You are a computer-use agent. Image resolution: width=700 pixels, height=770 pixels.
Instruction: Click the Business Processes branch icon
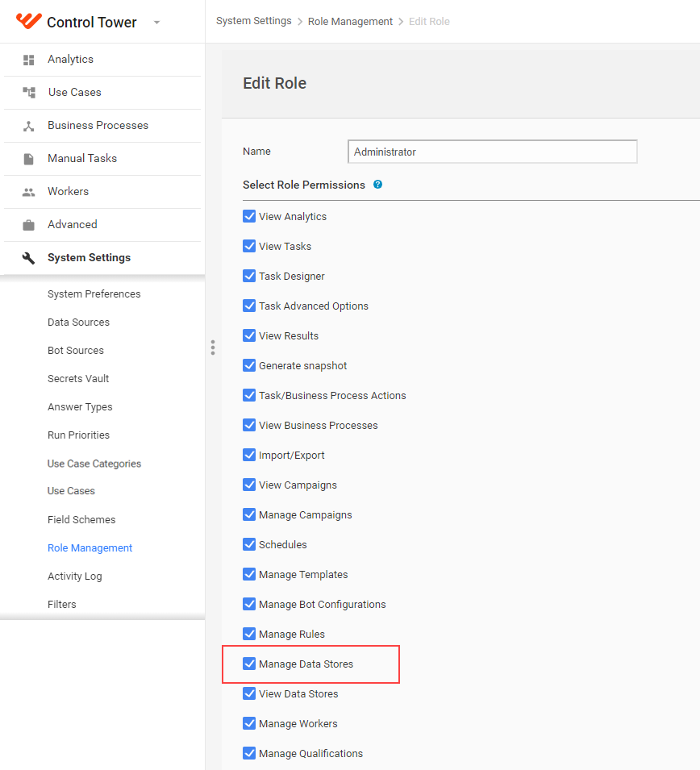tap(29, 126)
